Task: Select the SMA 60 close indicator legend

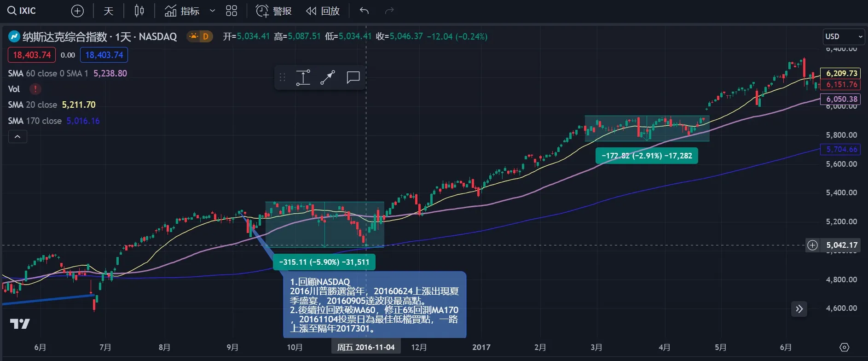Action: [48, 73]
